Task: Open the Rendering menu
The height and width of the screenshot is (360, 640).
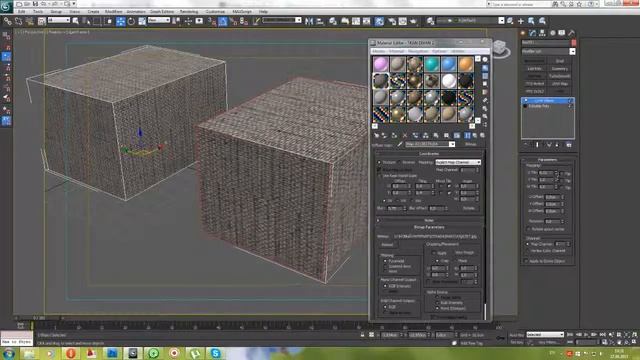Action: [189, 11]
